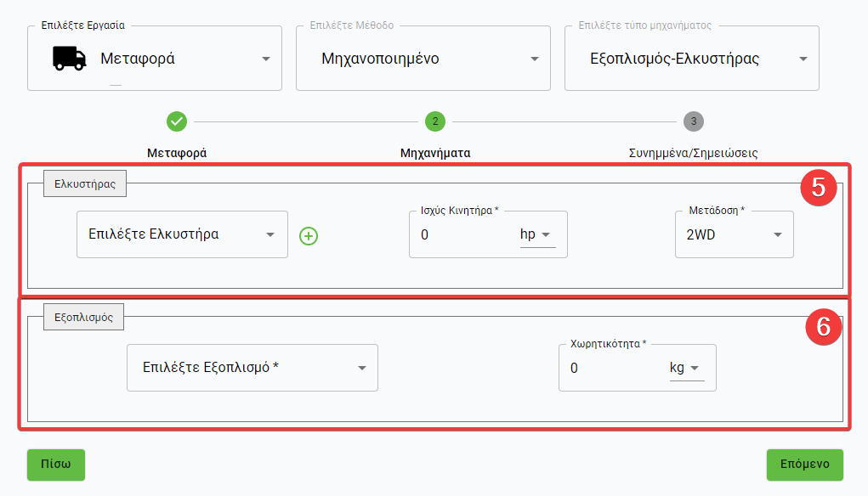The image size is (868, 496).
Task: Click the grey step 3 circle
Action: click(694, 121)
